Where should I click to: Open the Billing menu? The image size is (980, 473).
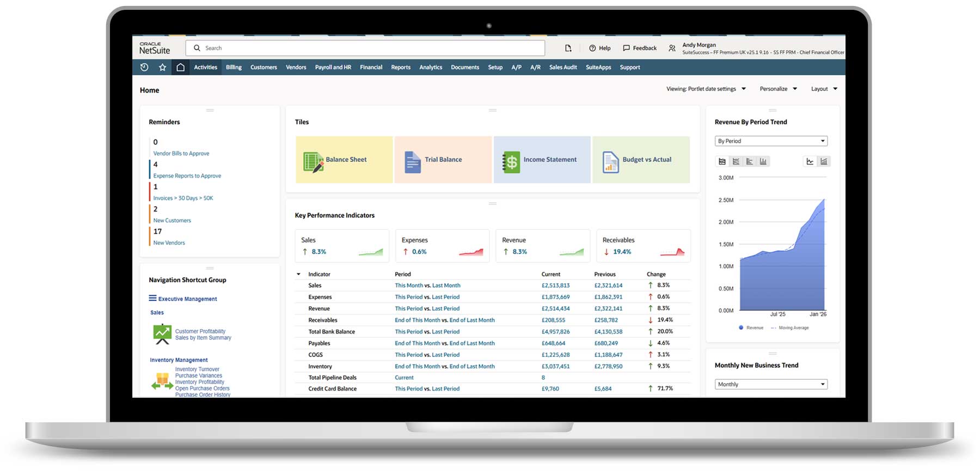pos(234,67)
